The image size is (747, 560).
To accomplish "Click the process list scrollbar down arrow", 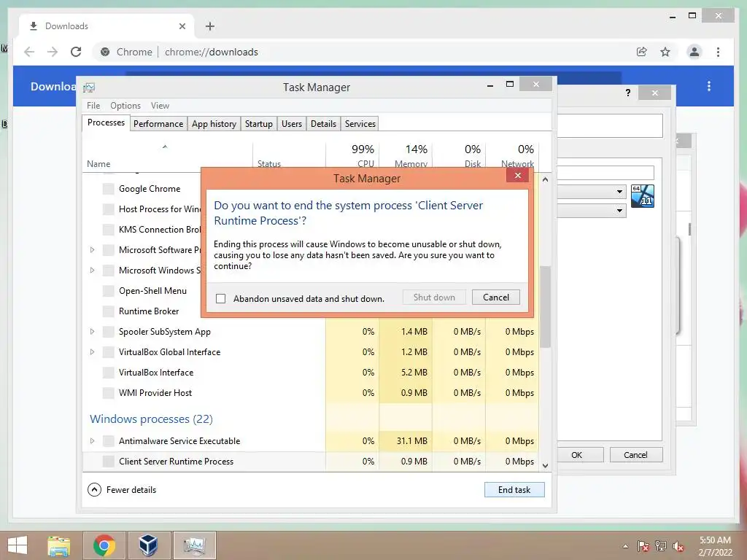I will 546,466.
